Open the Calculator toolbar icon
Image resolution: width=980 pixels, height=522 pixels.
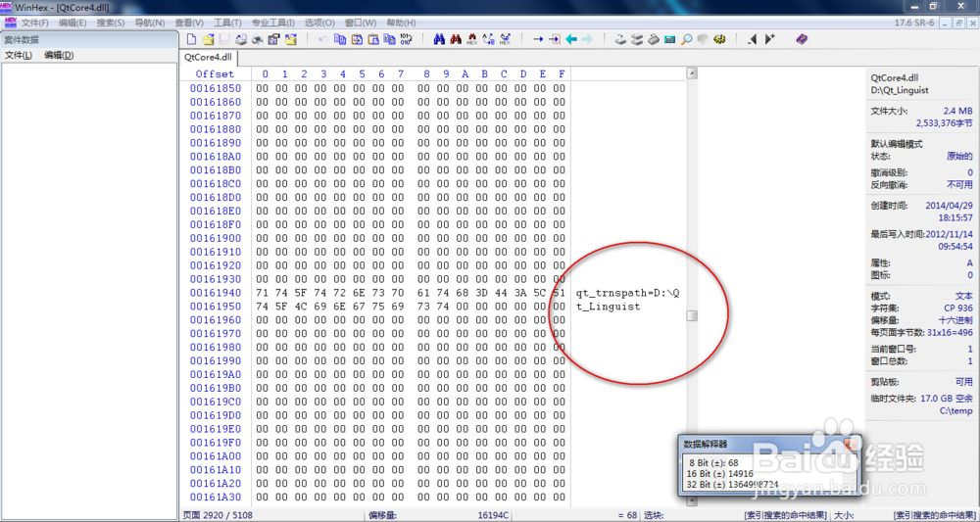[669, 39]
